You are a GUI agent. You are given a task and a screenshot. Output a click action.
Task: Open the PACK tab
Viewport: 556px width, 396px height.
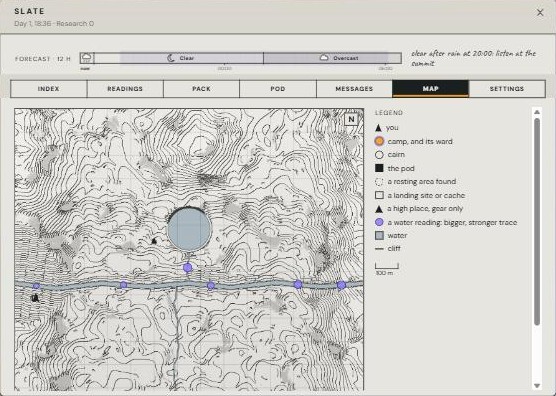201,89
